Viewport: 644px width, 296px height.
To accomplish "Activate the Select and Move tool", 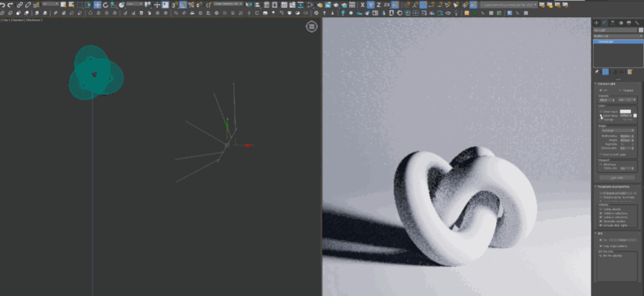I will pos(98,5).
